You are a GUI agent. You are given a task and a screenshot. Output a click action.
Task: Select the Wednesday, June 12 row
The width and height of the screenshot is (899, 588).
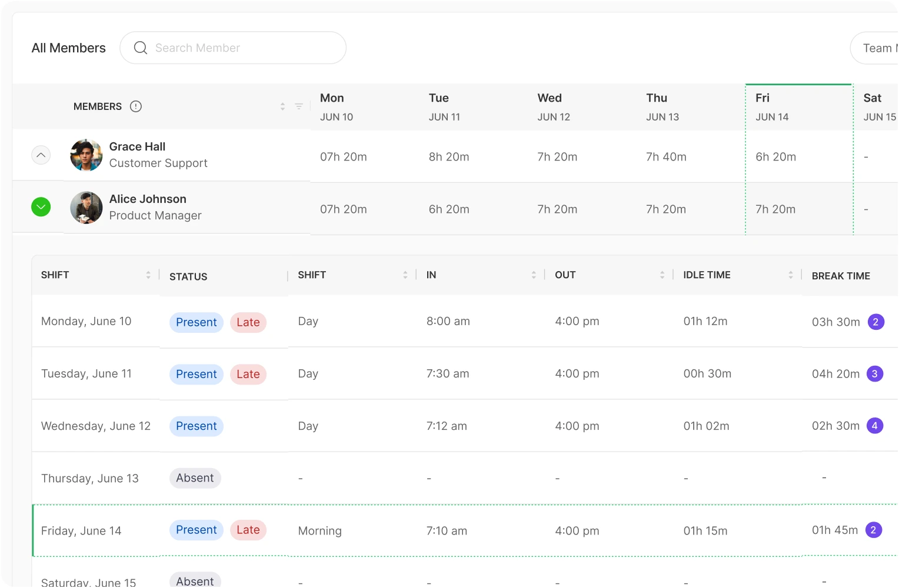pyautogui.click(x=465, y=426)
